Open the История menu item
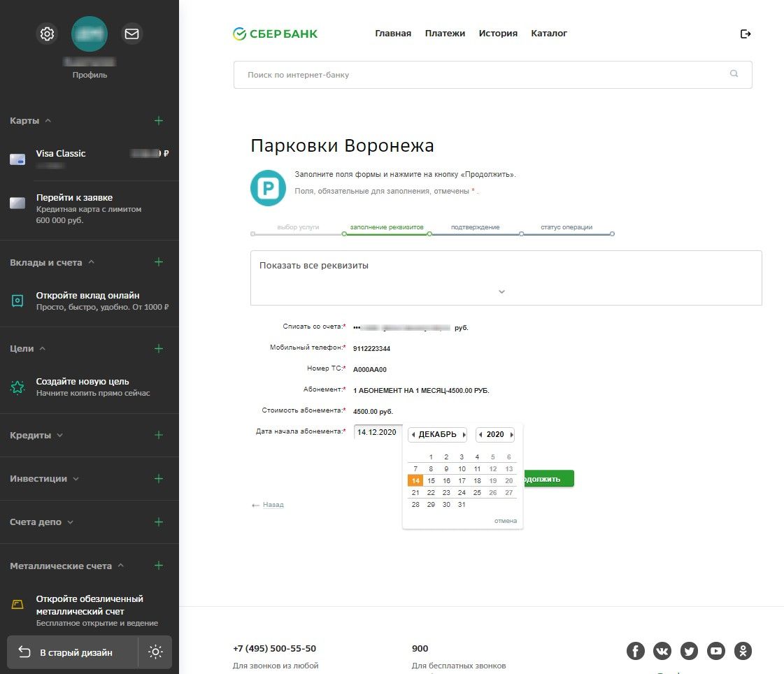784x674 pixels. click(x=498, y=34)
